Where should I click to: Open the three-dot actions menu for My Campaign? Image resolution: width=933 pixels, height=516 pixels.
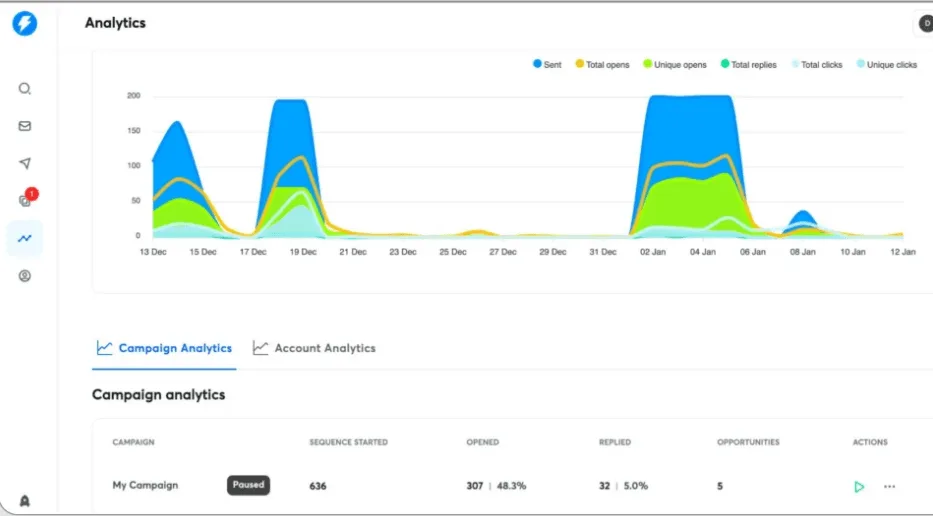889,487
